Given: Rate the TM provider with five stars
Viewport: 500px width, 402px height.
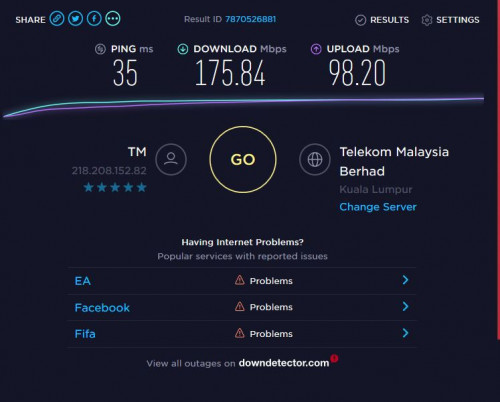Looking at the screenshot, I should point(141,187).
